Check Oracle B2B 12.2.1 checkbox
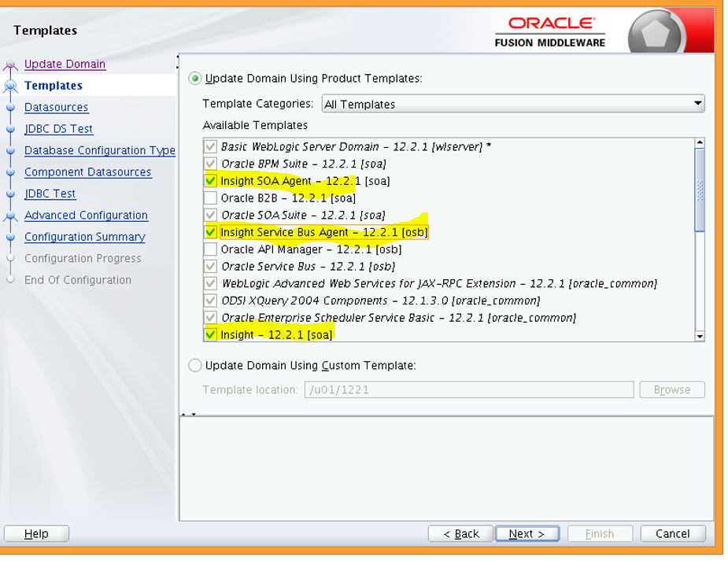The image size is (728, 561). coord(210,197)
